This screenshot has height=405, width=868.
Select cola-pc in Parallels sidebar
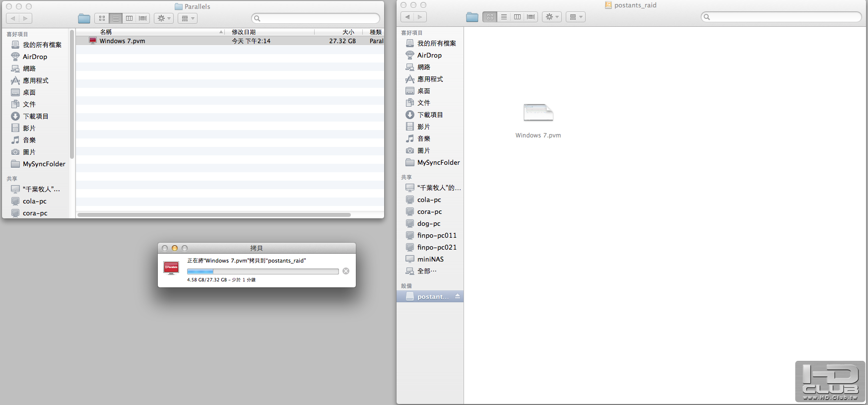pos(29,201)
